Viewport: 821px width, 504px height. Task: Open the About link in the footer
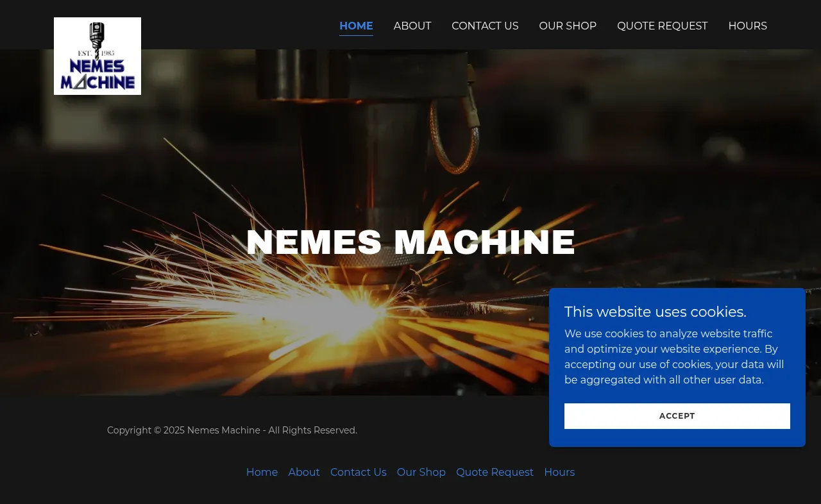[304, 473]
